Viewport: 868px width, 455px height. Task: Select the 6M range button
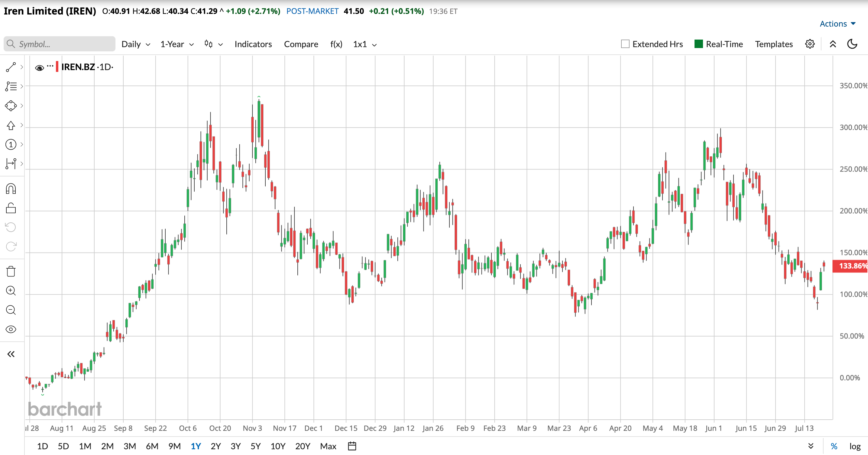[x=152, y=446]
